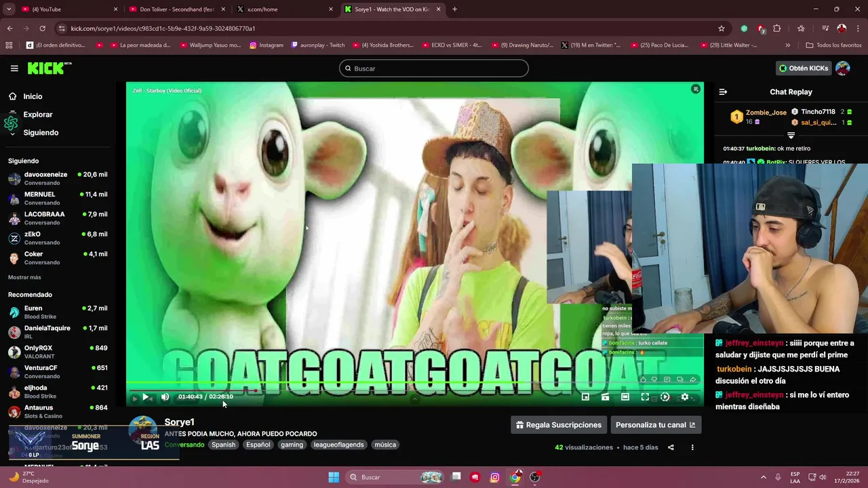
Task: Collapse the Chat Replay panel
Action: click(x=723, y=91)
